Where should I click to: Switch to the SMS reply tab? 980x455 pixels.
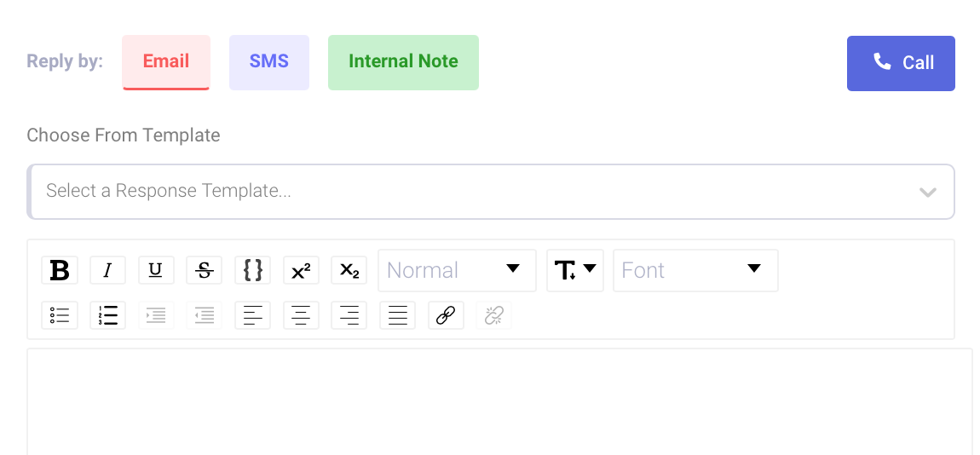pos(268,62)
